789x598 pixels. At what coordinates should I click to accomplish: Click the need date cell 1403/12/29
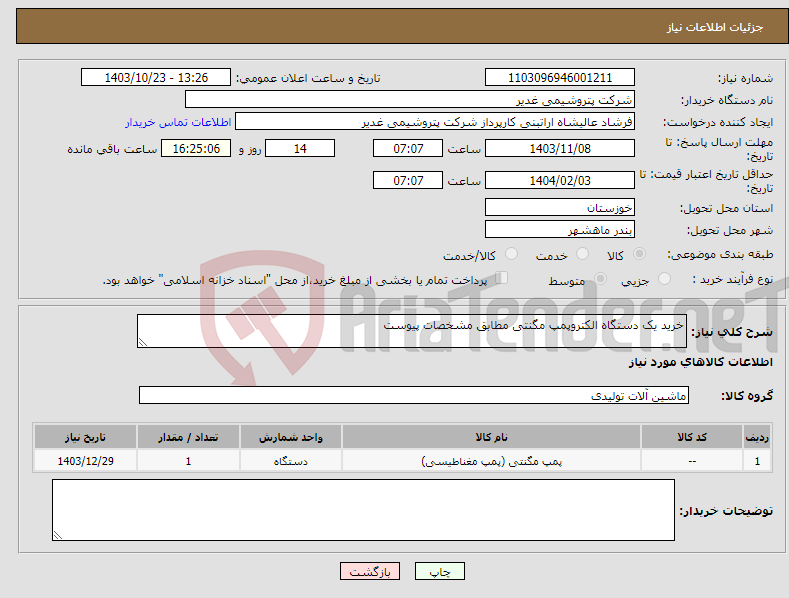[x=86, y=461]
